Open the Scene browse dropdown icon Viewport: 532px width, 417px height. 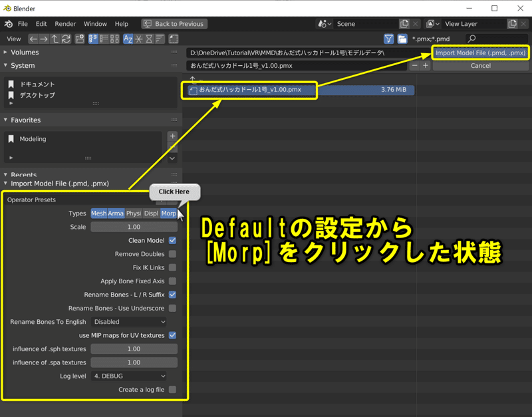[x=324, y=24]
